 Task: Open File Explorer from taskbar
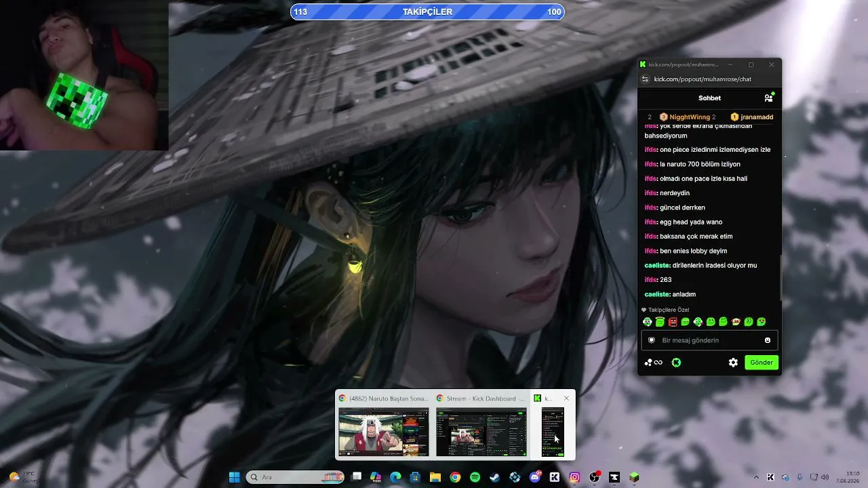(x=435, y=477)
